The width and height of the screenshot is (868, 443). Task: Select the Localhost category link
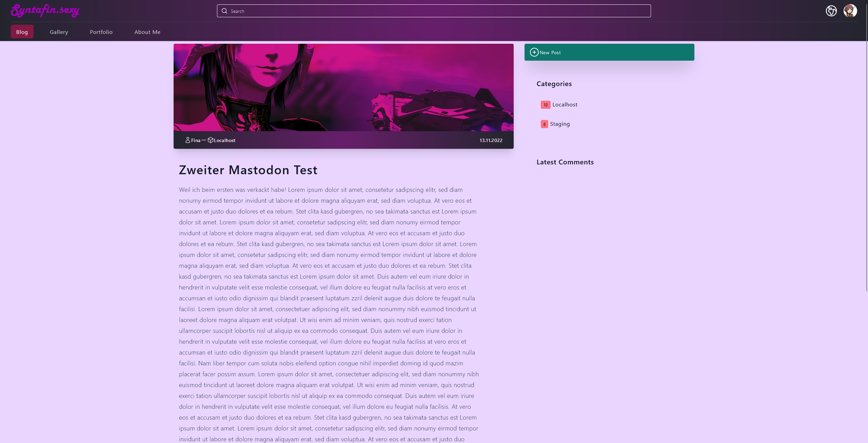pyautogui.click(x=565, y=105)
